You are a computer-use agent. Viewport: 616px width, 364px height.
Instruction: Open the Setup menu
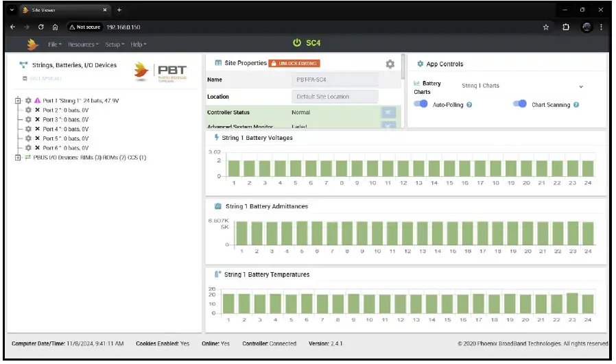click(115, 45)
